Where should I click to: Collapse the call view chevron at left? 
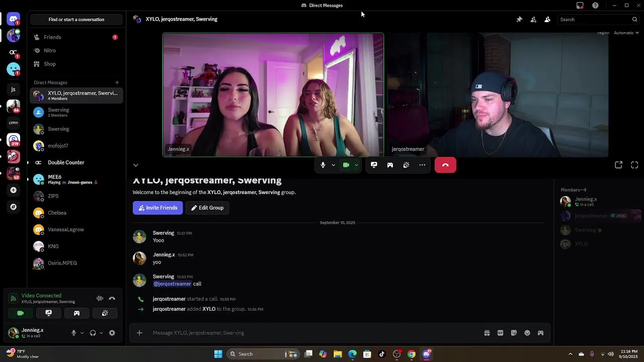(135, 165)
